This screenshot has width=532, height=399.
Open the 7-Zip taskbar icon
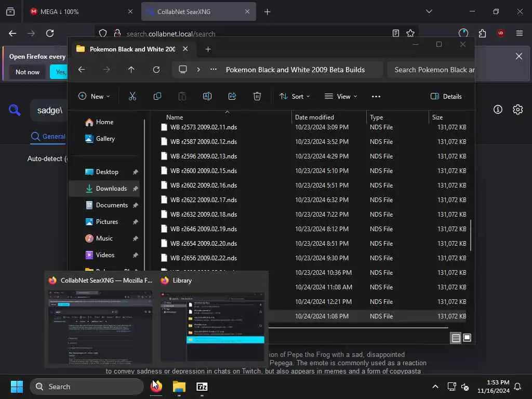(x=202, y=387)
